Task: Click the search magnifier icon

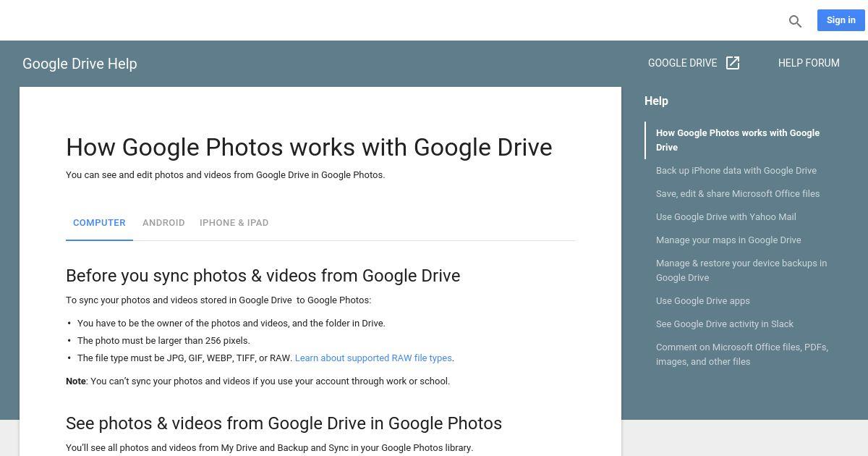Action: 795,21
